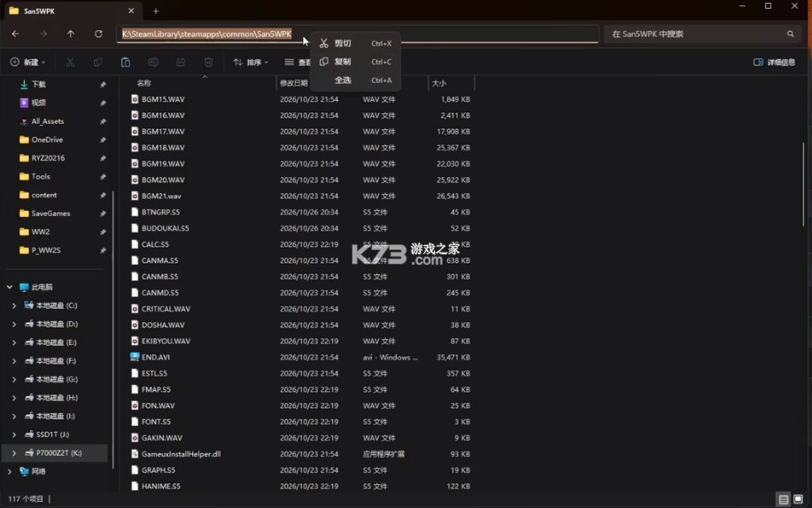Expand Local Disk (E:) node
This screenshot has width=812, height=508.
pyautogui.click(x=14, y=343)
